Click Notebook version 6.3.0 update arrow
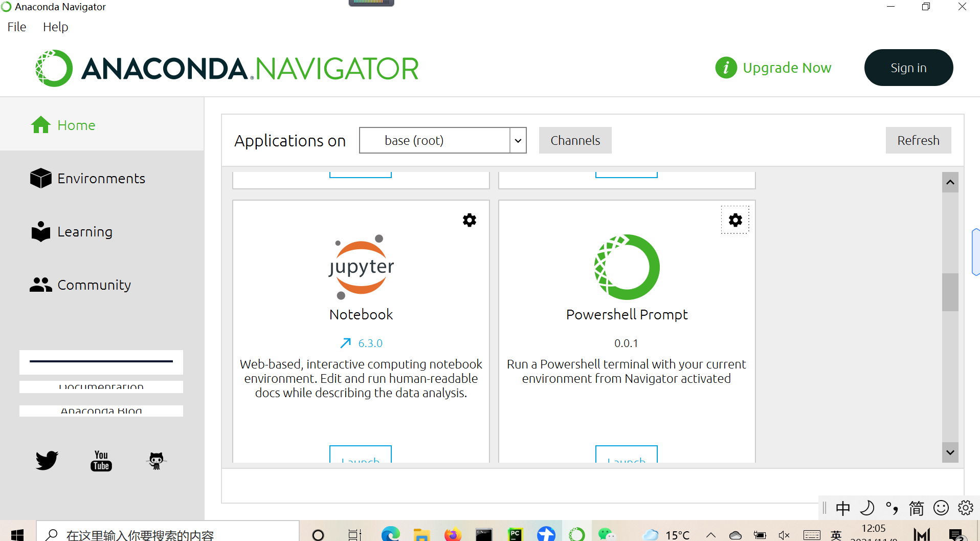Screen dimensions: 980x541 pos(346,343)
